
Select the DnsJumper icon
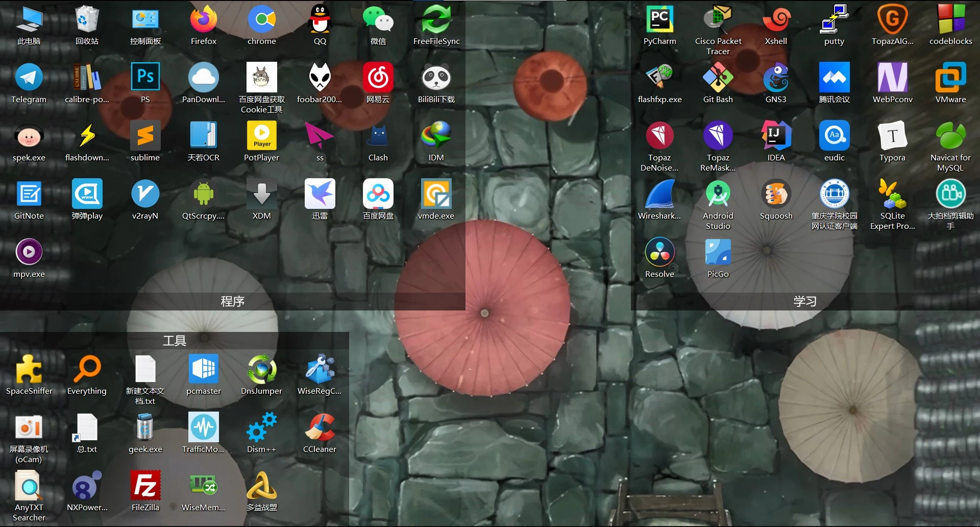262,369
